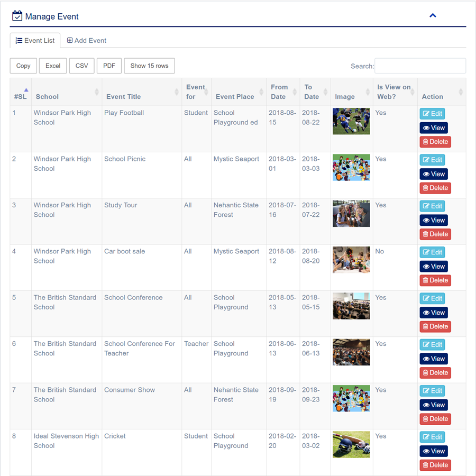This screenshot has width=476, height=476.
Task: Select the '2018-03-02' to date cell
Action: pos(315,452)
